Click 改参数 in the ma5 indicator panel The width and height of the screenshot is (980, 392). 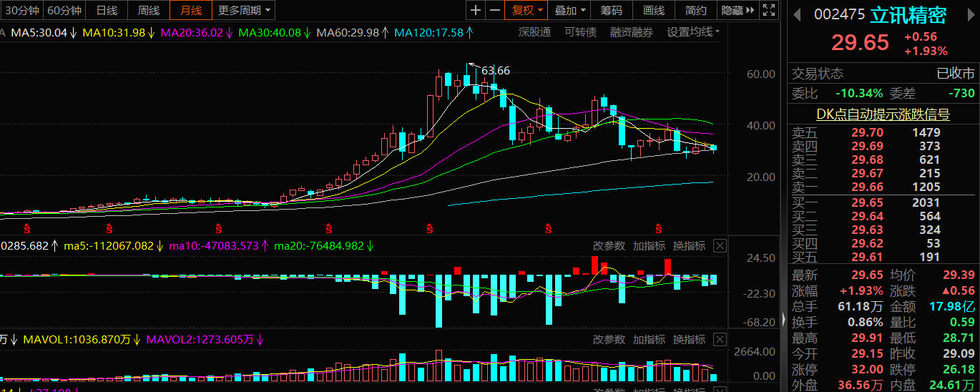[609, 246]
